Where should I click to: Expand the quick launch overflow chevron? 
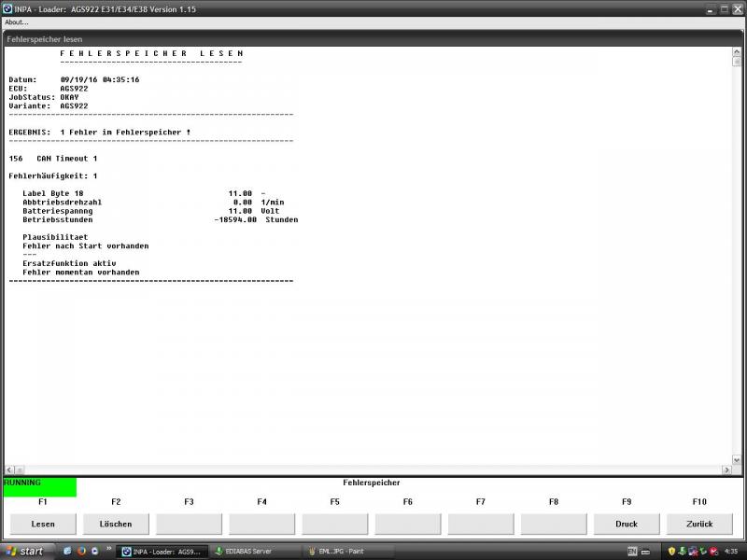click(108, 551)
